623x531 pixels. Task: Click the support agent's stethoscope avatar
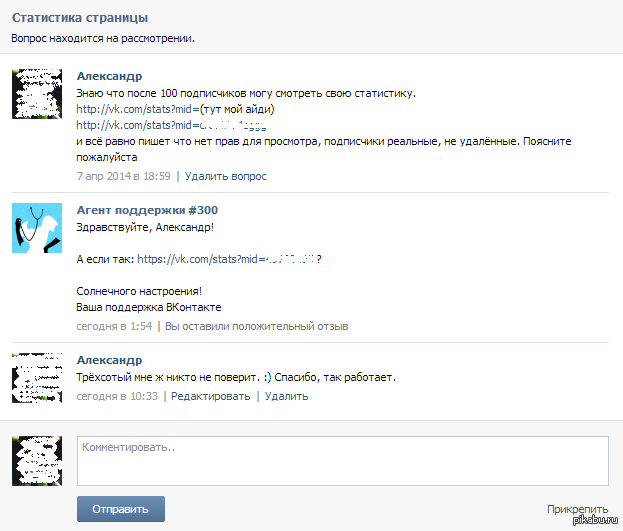pos(37,228)
